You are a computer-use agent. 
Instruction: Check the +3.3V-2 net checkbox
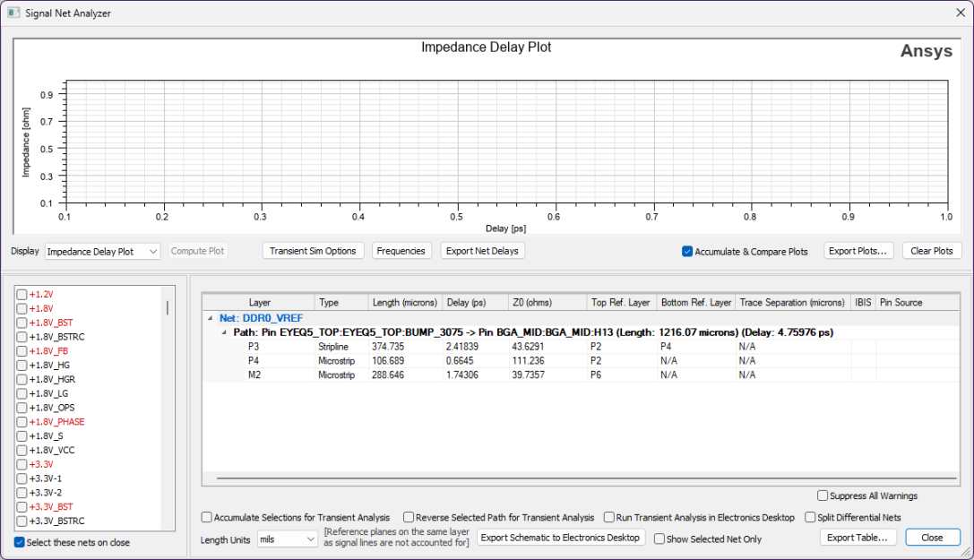[x=22, y=492]
